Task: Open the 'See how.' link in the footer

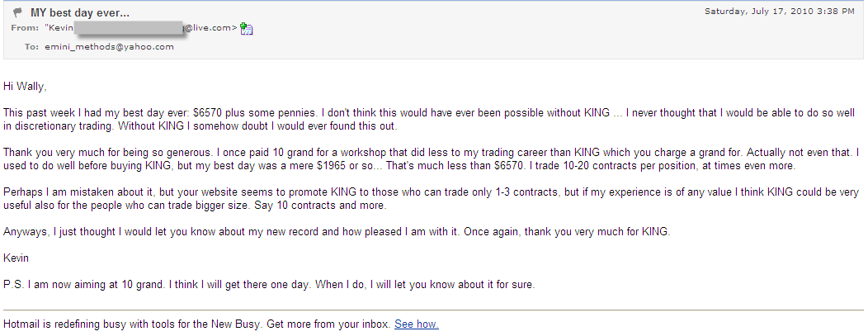Action: click(417, 324)
